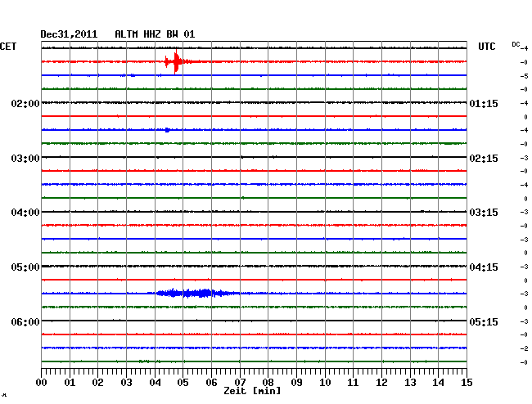Click minute 02 on the time axis
Screen dimensions: 532x404
pyautogui.click(x=97, y=382)
